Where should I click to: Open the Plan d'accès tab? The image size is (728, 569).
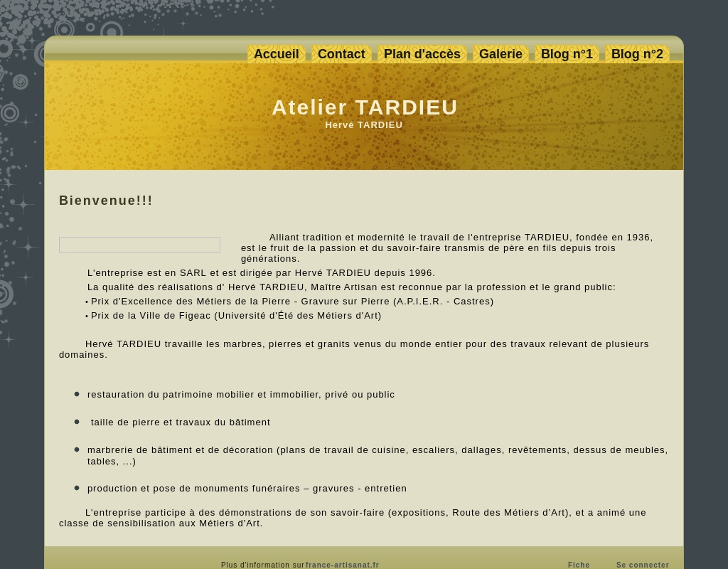[x=422, y=54]
